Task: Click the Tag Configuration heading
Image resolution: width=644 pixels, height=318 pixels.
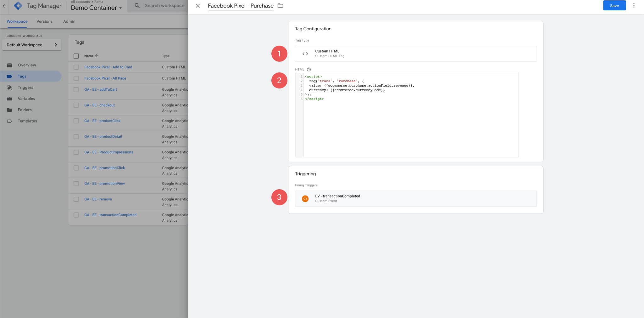Action: [x=313, y=29]
